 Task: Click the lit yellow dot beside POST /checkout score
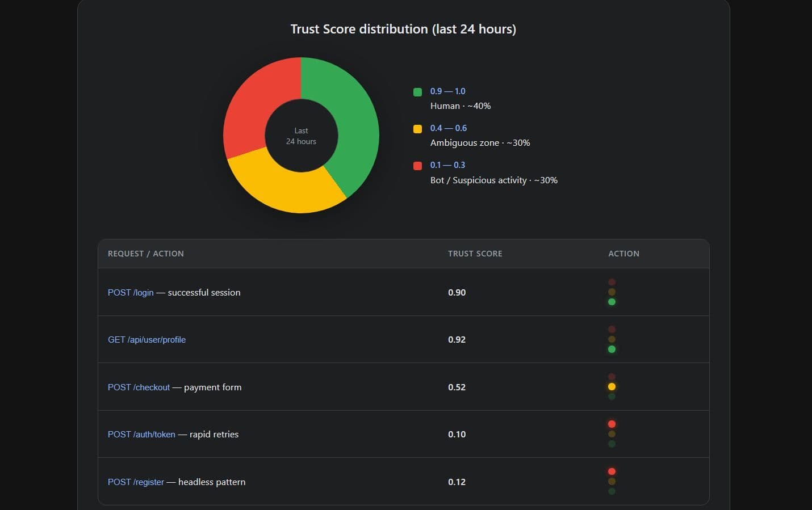(612, 386)
